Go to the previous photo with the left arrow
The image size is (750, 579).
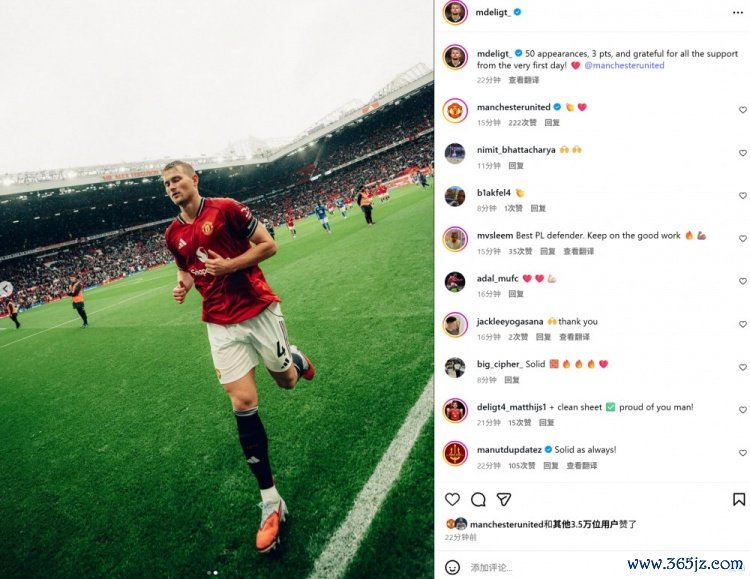5,289
